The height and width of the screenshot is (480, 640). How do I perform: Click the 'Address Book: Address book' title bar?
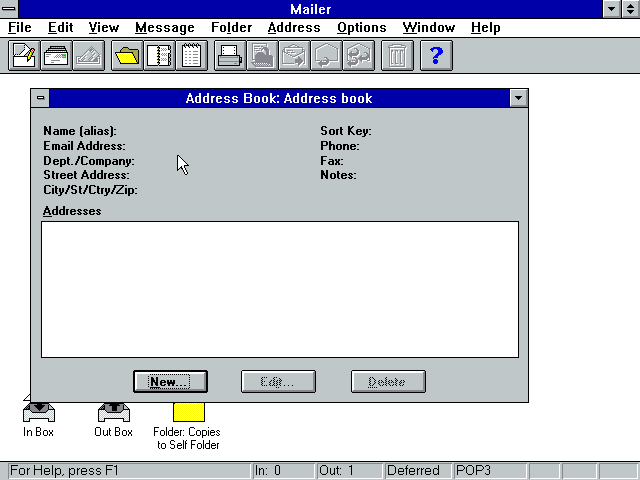point(279,98)
